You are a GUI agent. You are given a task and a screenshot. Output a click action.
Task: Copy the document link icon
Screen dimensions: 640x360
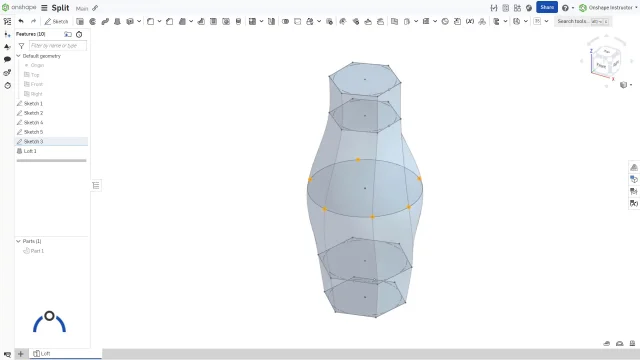(95, 8)
